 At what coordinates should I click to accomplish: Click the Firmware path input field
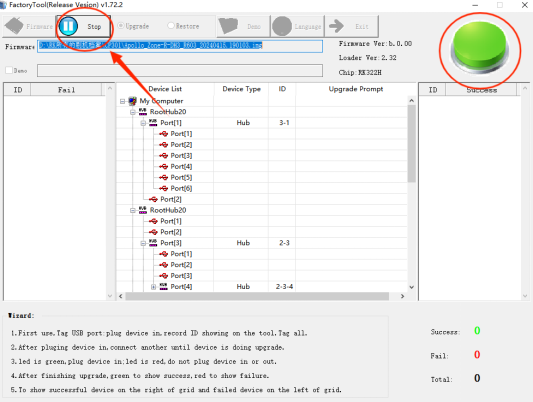[x=180, y=46]
